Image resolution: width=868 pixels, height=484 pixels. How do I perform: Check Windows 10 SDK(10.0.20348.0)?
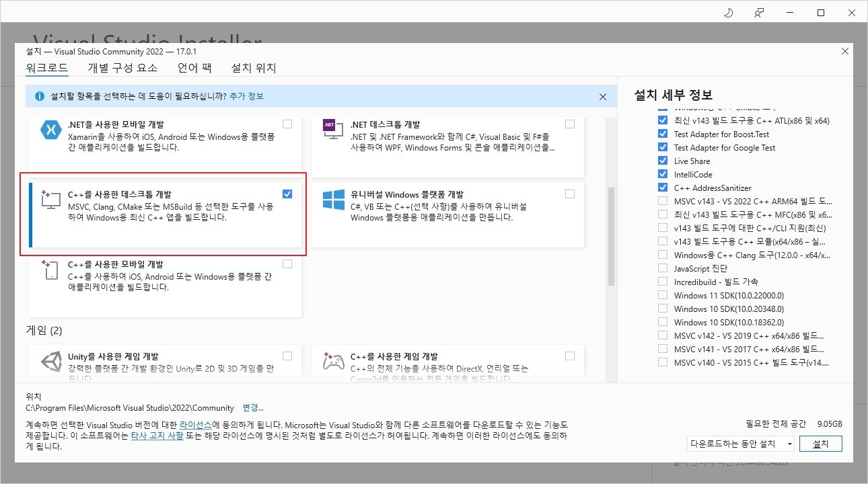(x=663, y=309)
